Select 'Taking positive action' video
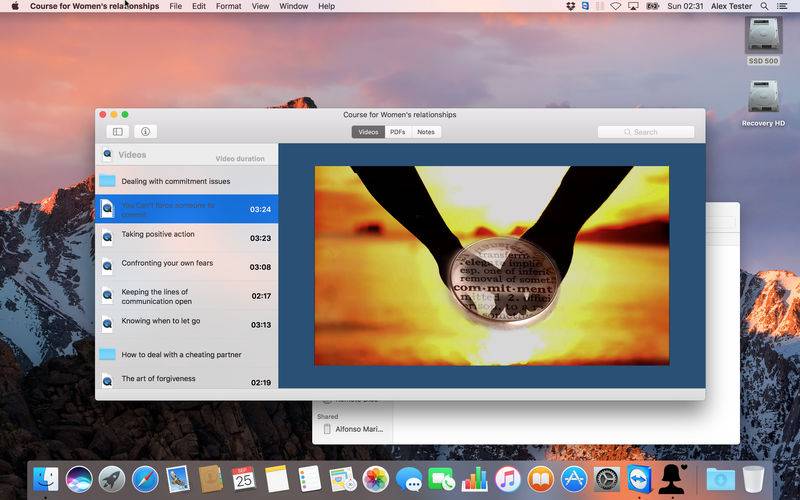The width and height of the screenshot is (800, 500). (187, 238)
